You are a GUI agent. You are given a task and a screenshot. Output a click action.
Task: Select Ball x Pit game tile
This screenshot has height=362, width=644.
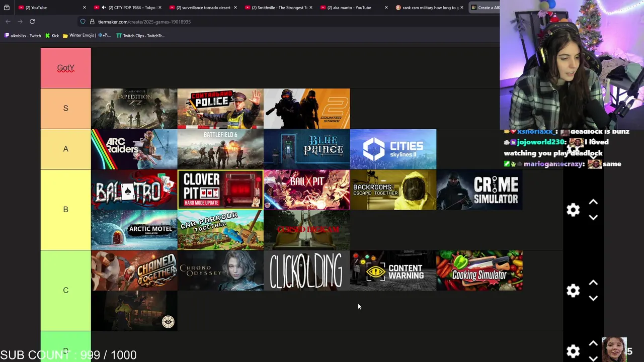click(x=307, y=190)
